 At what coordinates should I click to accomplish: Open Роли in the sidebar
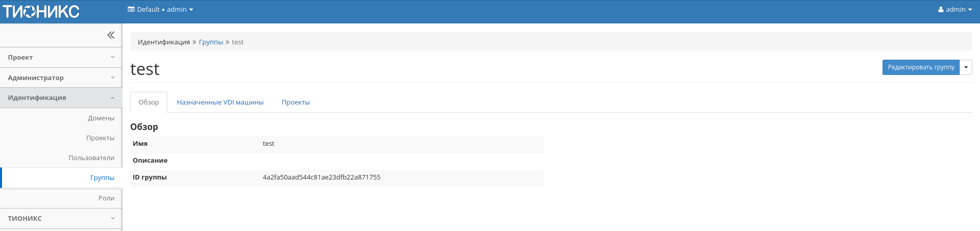pyautogui.click(x=106, y=198)
